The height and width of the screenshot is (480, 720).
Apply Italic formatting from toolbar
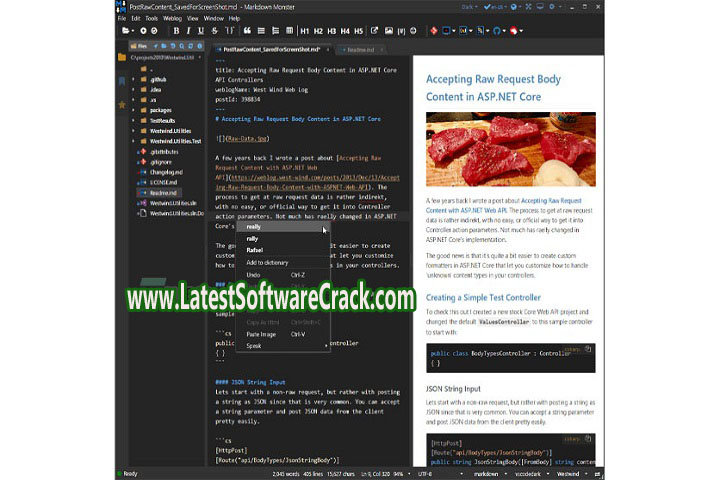[x=189, y=31]
